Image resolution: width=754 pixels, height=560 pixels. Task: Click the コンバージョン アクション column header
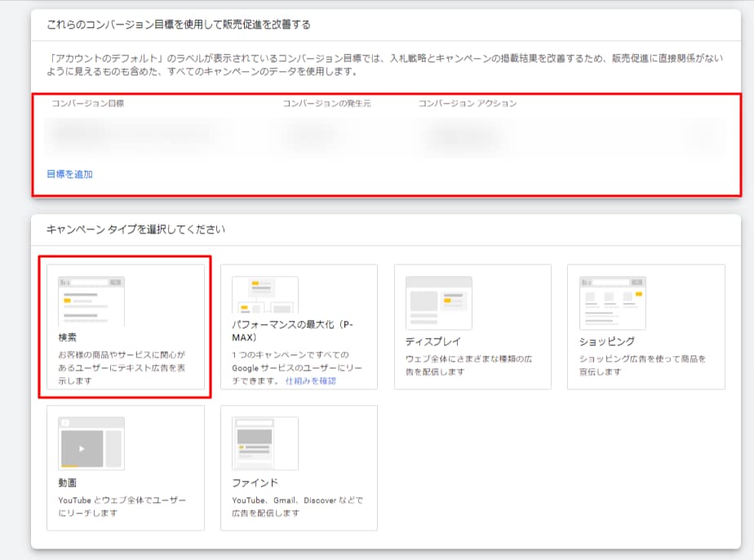click(x=468, y=104)
